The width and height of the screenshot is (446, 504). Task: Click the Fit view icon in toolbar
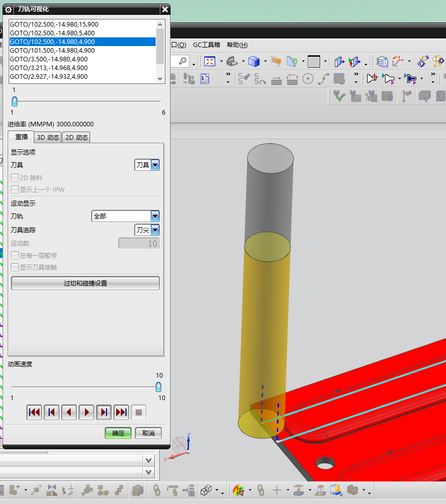[209, 61]
